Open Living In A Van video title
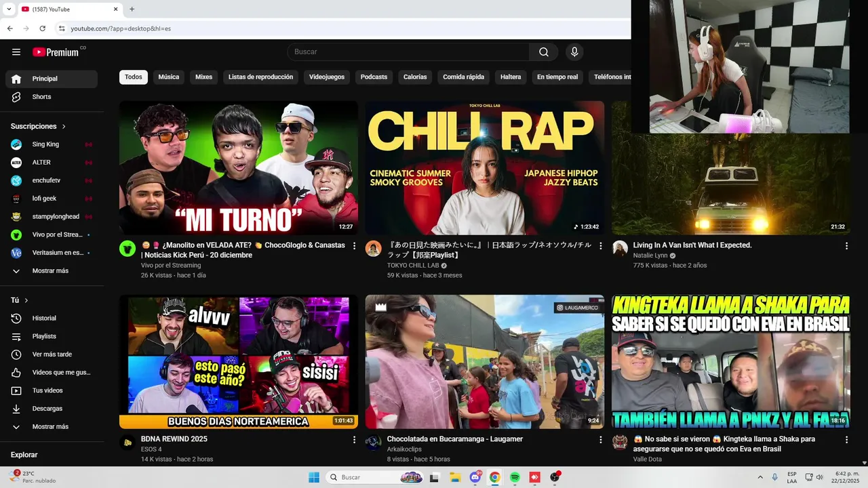This screenshot has width=868, height=488. (692, 245)
